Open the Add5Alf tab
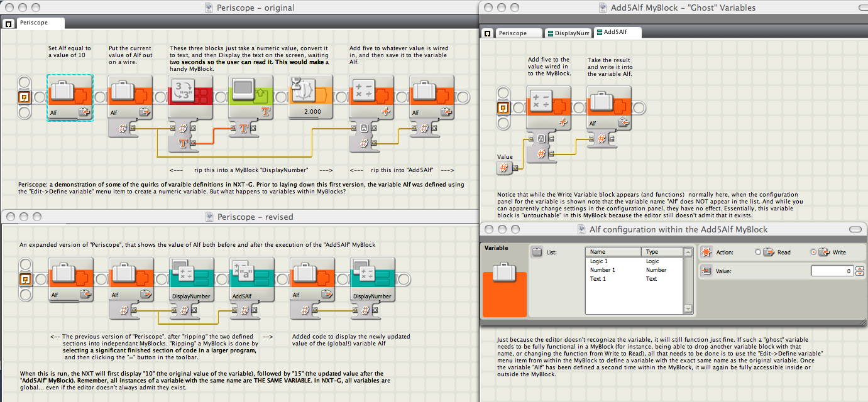868x402 pixels. 618,32
